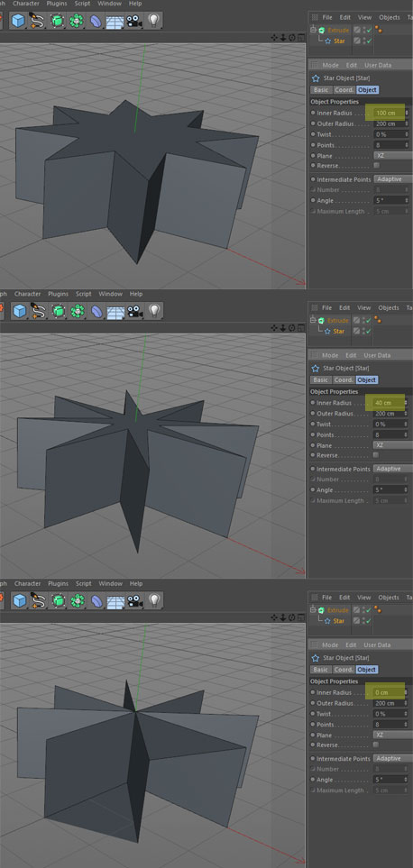Toggle Star green enable check, 100 cm screenshot
This screenshot has height=868, width=413.
[369, 41]
